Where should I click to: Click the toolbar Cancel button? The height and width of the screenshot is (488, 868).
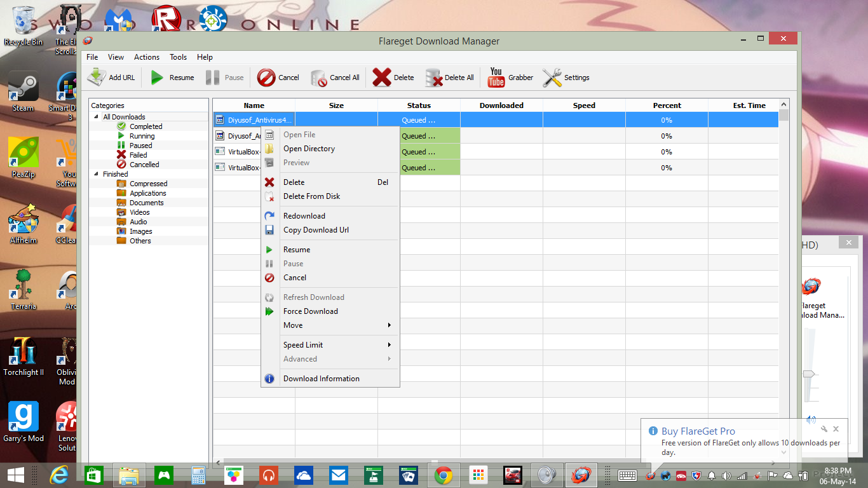(x=278, y=78)
